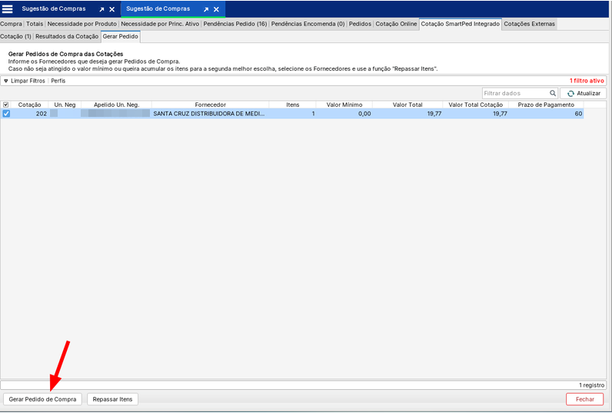
Task: Close the first Sugestão de Compras tab
Action: coord(114,8)
